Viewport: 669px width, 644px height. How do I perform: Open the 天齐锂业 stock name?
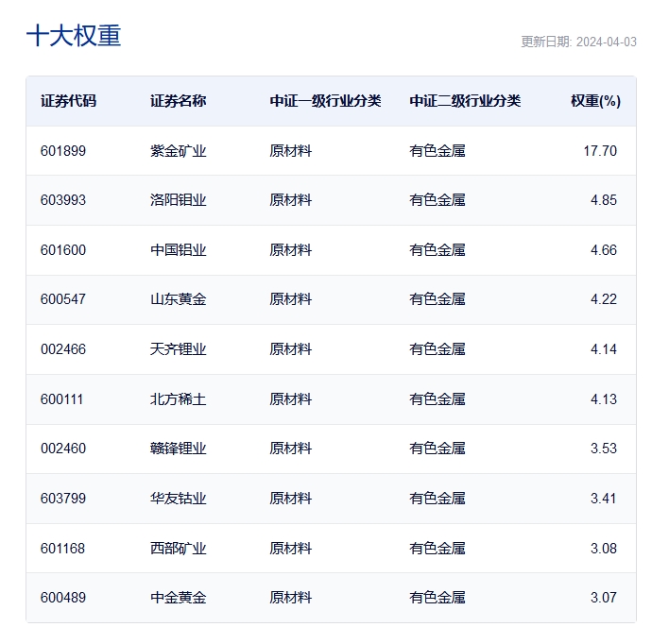[x=178, y=349]
